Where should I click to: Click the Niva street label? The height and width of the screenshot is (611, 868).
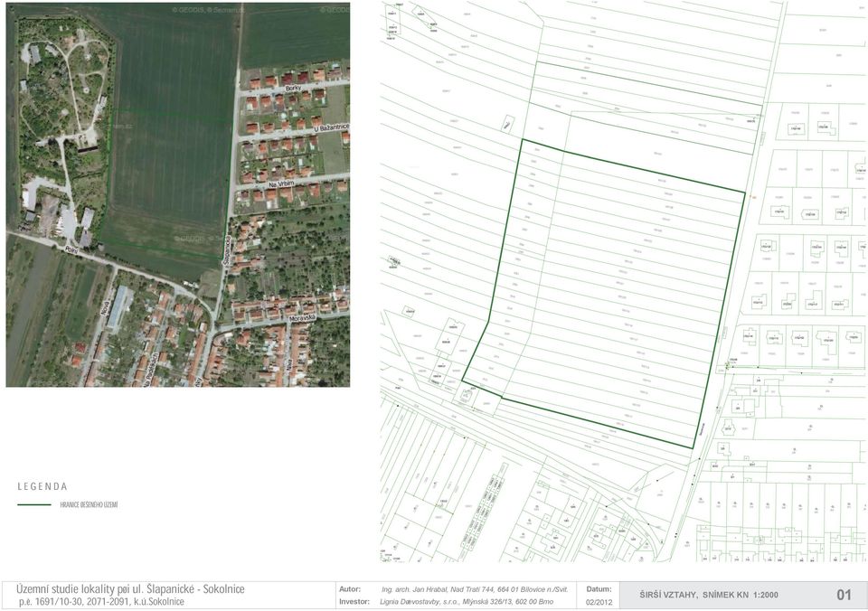click(x=289, y=364)
